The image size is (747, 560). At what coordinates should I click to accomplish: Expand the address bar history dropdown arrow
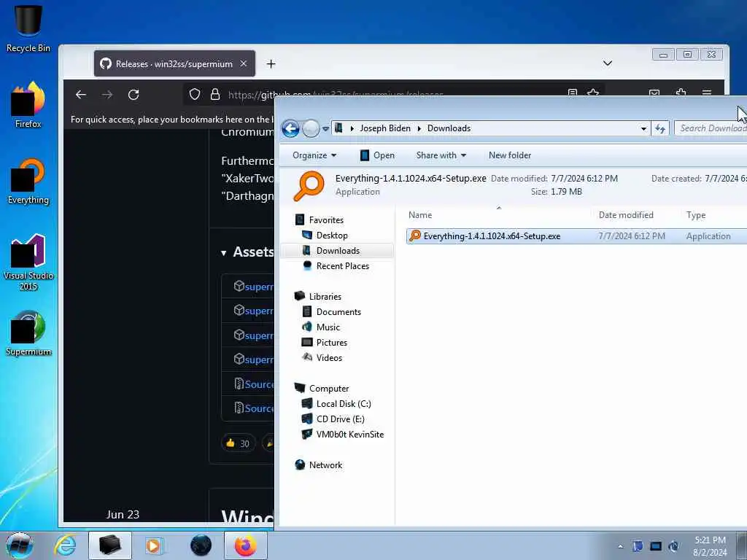pyautogui.click(x=643, y=128)
